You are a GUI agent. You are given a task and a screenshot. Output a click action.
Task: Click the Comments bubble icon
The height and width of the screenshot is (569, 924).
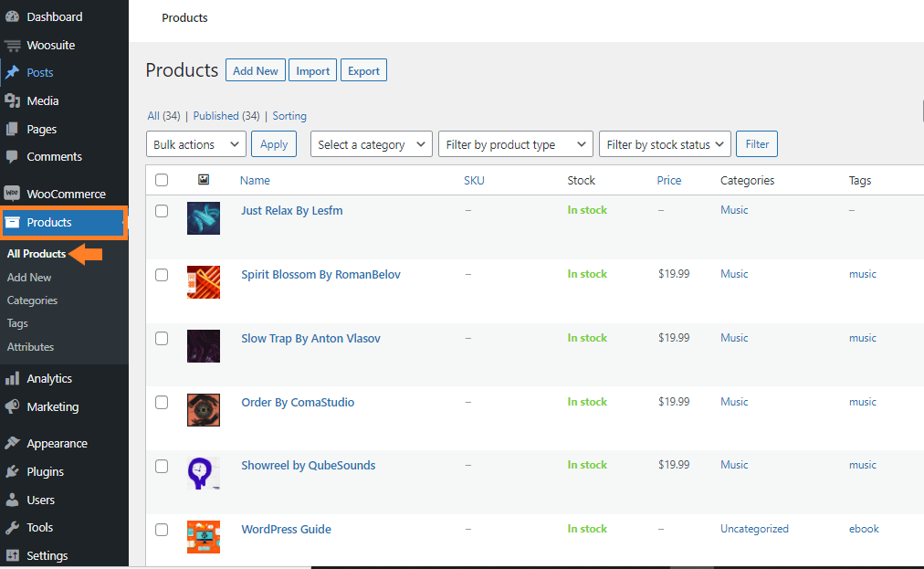click(13, 156)
